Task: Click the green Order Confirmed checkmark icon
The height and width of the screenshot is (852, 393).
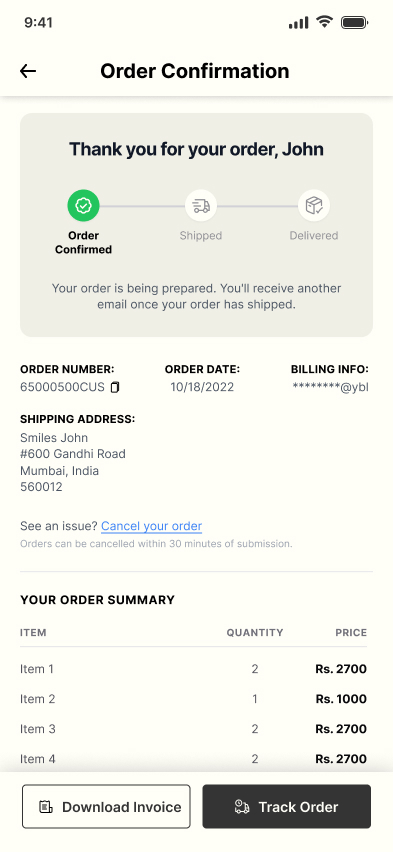Action: pos(83,205)
